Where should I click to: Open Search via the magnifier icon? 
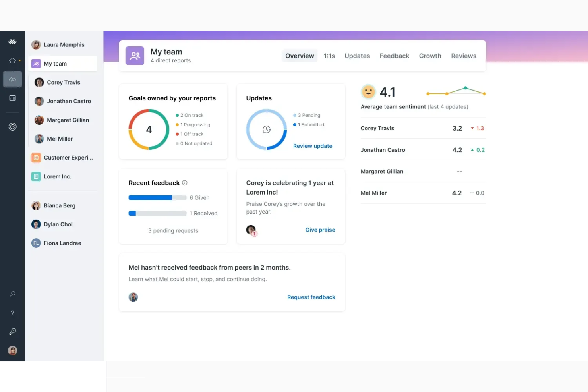click(12, 294)
